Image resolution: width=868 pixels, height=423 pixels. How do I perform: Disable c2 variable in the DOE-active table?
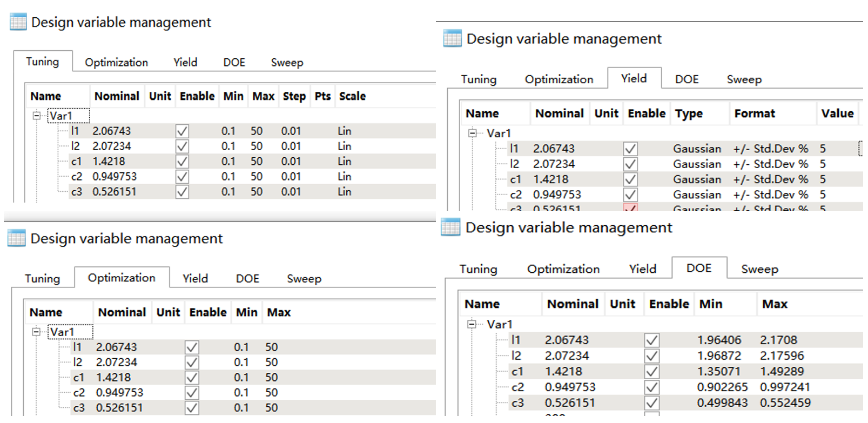coord(652,387)
